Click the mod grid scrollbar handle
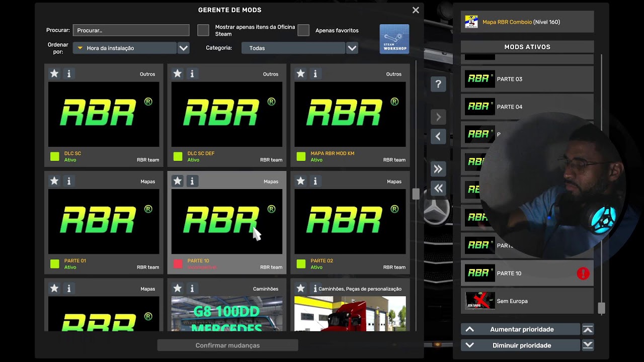 pos(416,194)
